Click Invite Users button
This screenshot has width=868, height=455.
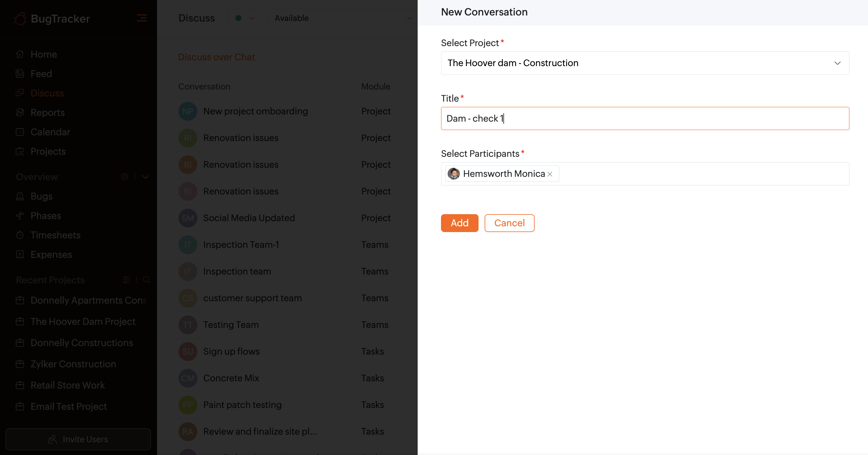[78, 439]
